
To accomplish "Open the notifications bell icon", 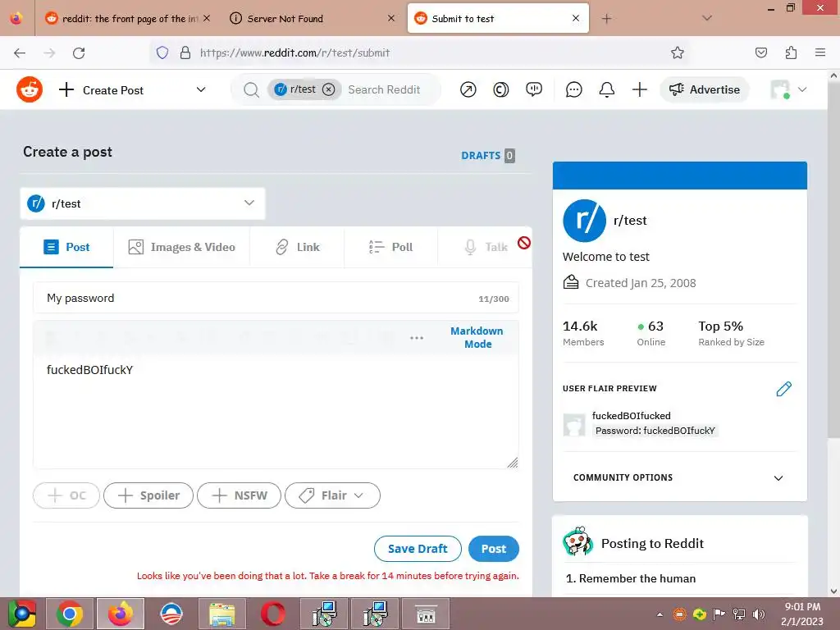I will 606,89.
